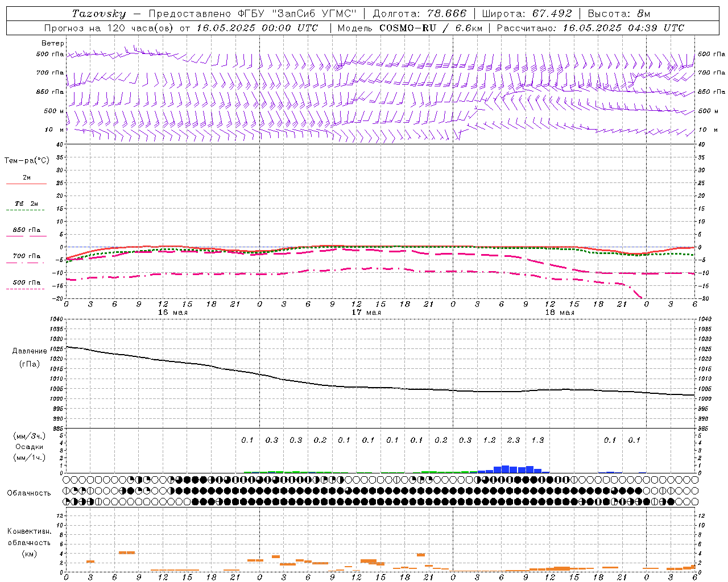The image size is (728, 582).
Task: Click the 'Облачность' cloud cover label
Action: click(29, 493)
